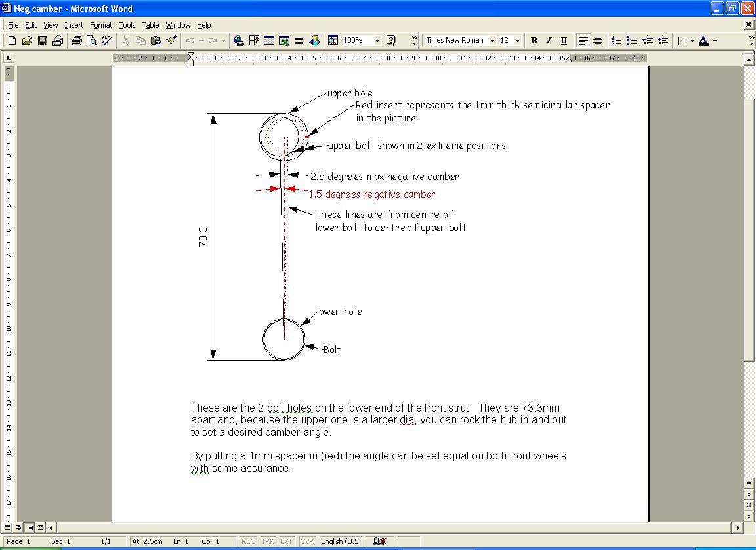Show the Drawing toolbar
This screenshot has width=756, height=550.
pos(315,41)
